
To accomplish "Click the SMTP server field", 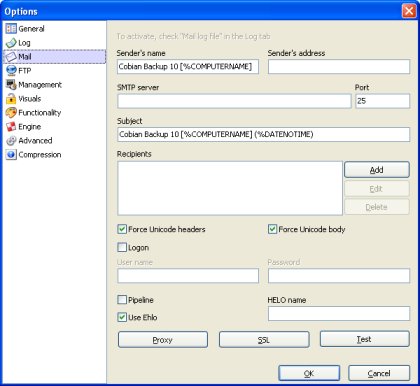I will pyautogui.click(x=234, y=101).
